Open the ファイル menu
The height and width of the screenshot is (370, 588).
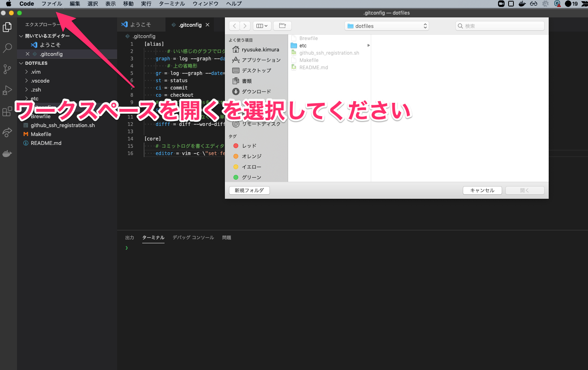point(51,4)
